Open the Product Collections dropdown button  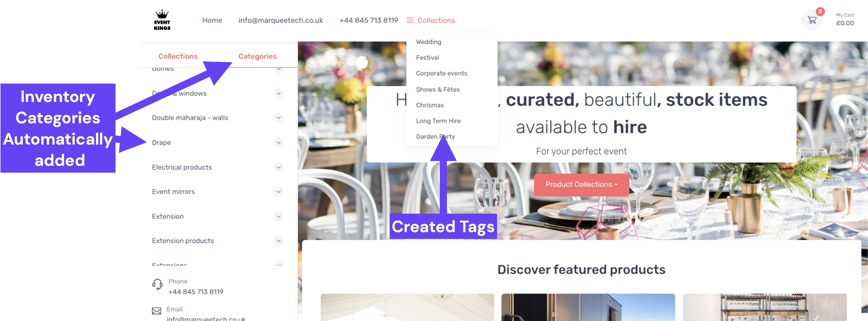tap(581, 185)
